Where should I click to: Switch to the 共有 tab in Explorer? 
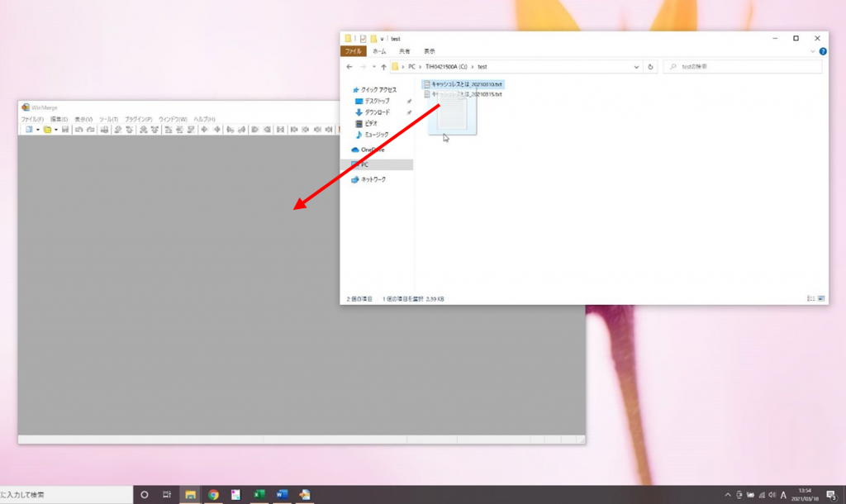point(405,51)
